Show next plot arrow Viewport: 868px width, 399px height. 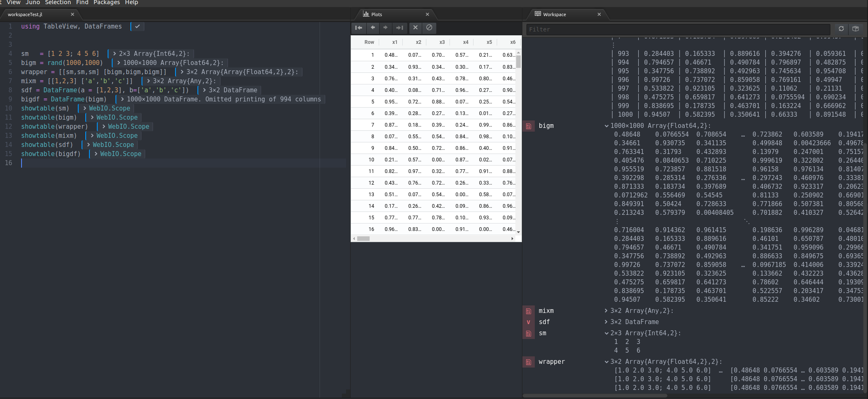pos(386,28)
